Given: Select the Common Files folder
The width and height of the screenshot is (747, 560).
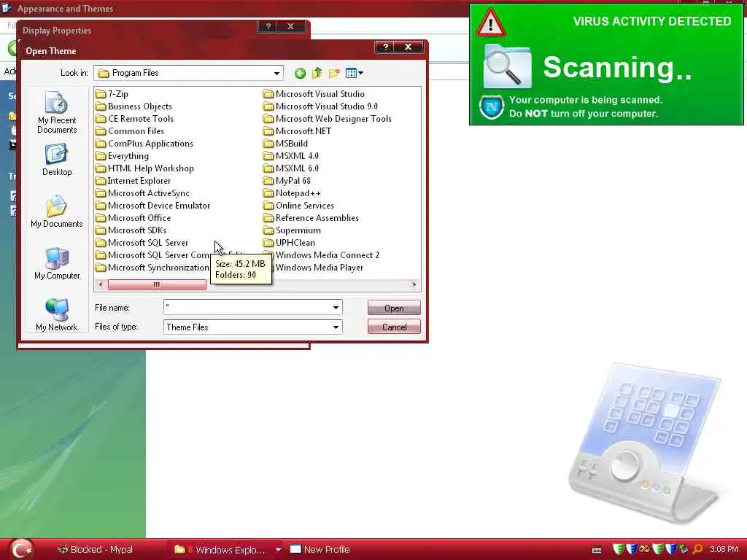Looking at the screenshot, I should tap(130, 131).
